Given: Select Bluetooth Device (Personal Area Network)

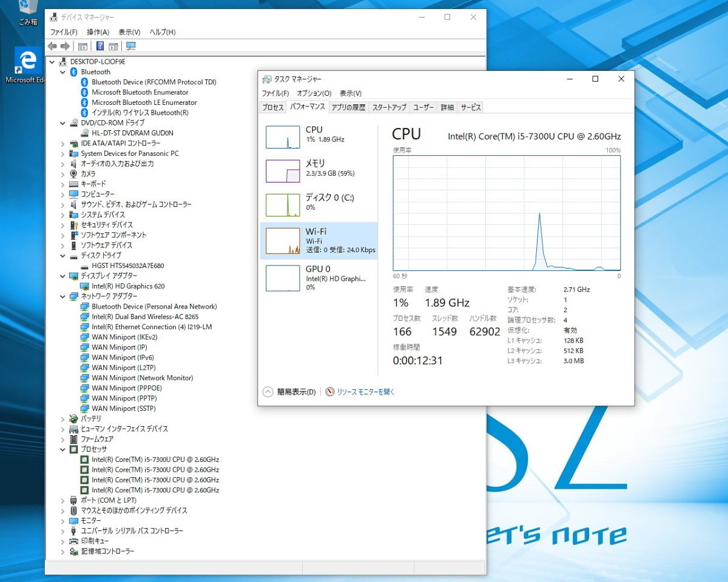Looking at the screenshot, I should click(x=154, y=306).
